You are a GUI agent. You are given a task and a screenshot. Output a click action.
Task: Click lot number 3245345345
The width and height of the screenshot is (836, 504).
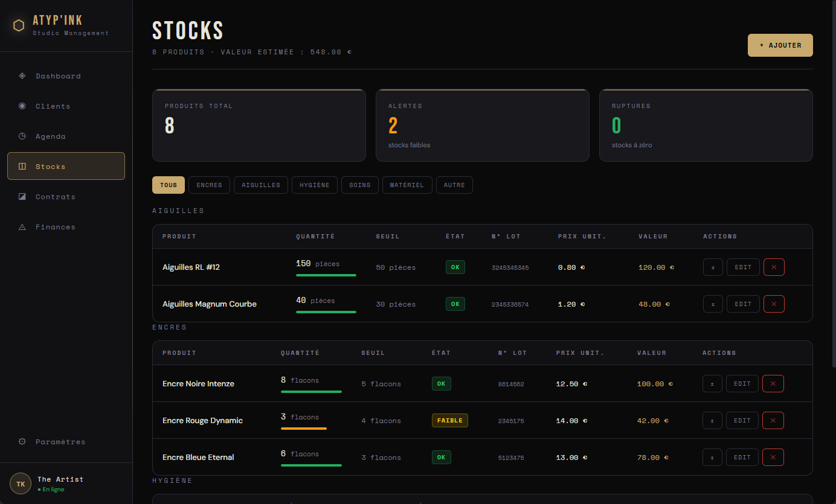(x=510, y=267)
